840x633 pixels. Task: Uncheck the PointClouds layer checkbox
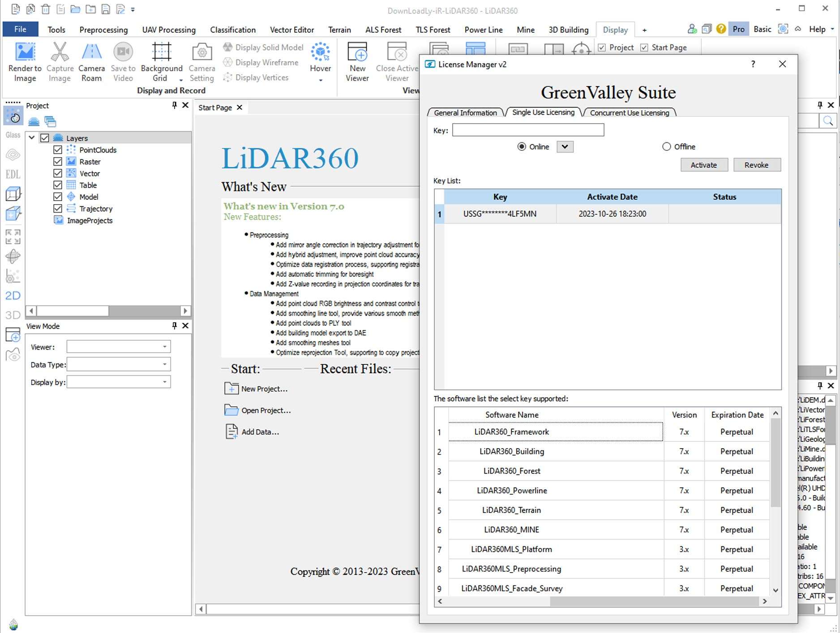click(x=58, y=150)
